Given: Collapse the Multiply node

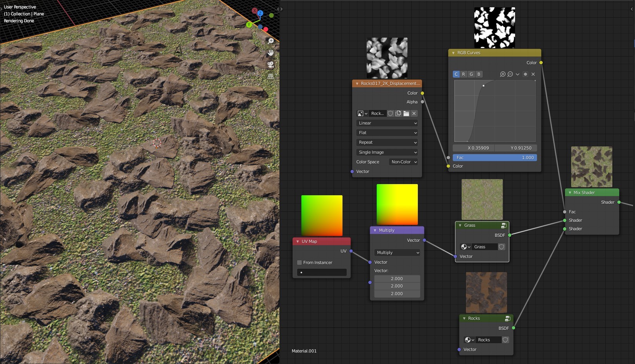Looking at the screenshot, I should pos(375,230).
